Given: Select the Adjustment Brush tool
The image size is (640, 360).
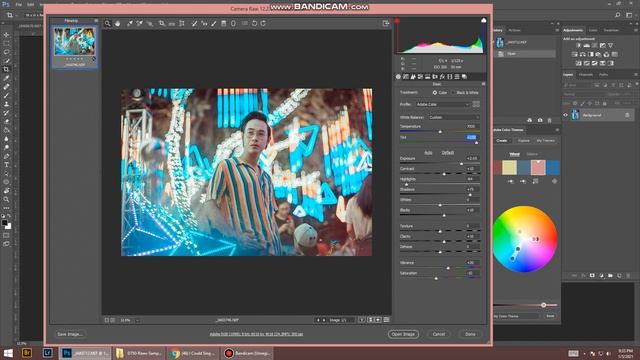Looking at the screenshot, I should [214, 24].
